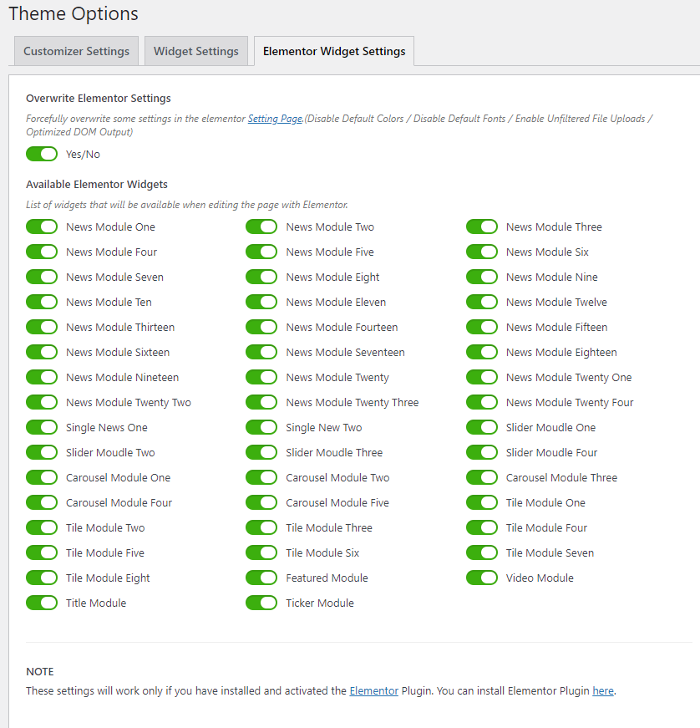
Task: Switch off News Module Fourteen
Action: click(x=261, y=327)
